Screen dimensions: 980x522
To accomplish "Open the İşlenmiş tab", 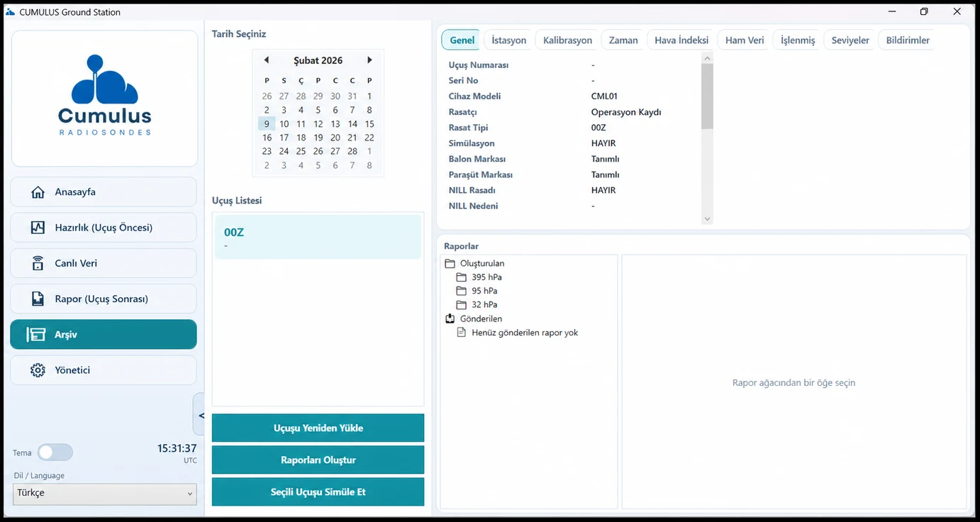I will tap(798, 40).
